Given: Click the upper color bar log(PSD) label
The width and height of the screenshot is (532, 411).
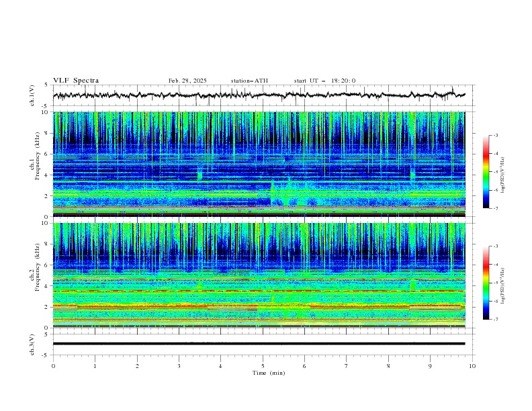Looking at the screenshot, I should 502,175.
